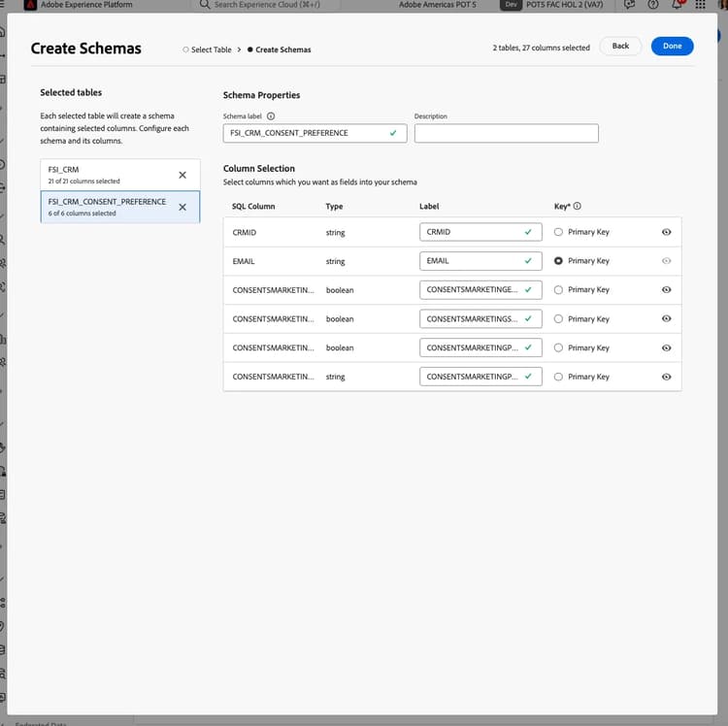Open the apps grid switcher
Viewport: 728px width, 726px height.
coord(700,5)
